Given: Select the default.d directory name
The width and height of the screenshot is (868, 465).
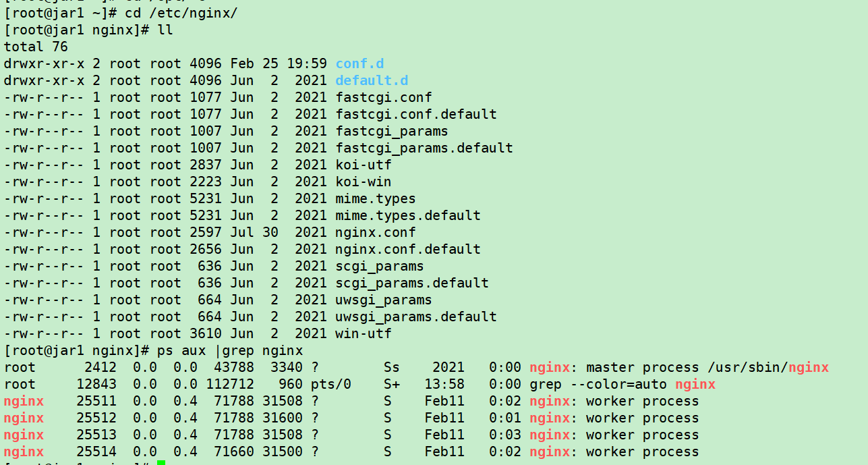Looking at the screenshot, I should [x=371, y=80].
